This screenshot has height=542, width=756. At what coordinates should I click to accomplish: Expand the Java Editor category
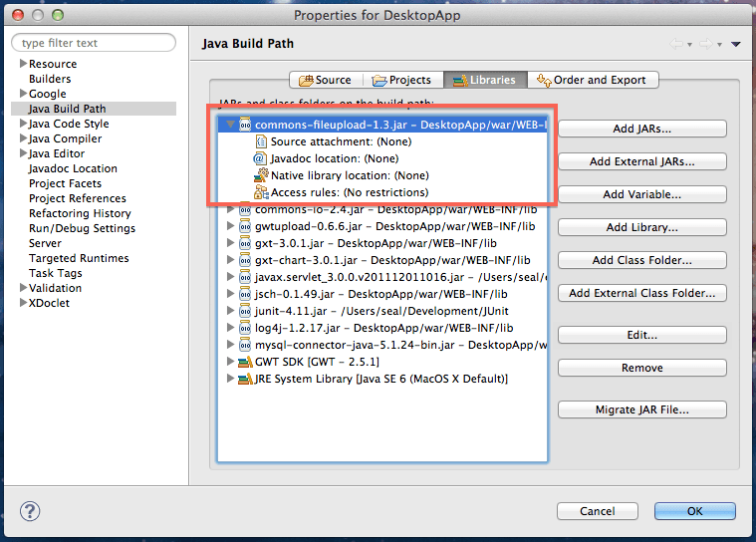point(23,152)
